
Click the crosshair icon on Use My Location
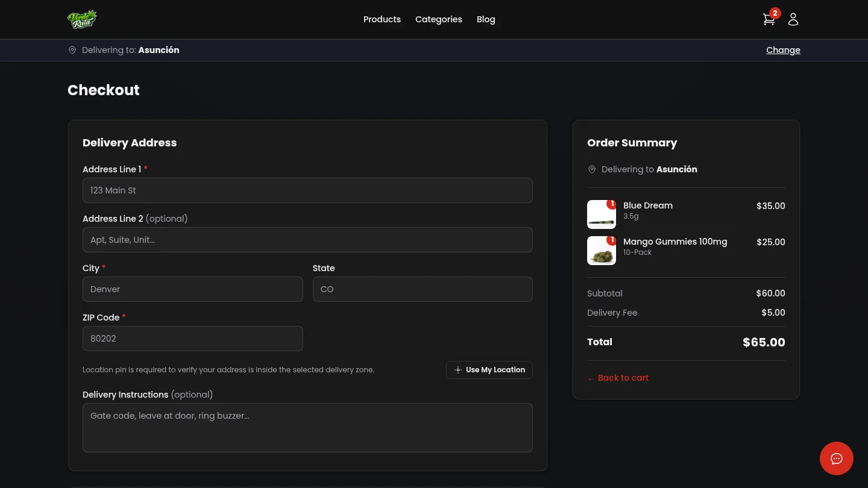458,370
